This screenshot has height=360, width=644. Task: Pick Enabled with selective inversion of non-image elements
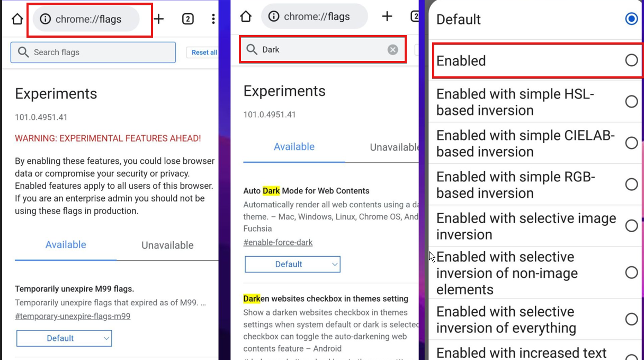tap(631, 273)
